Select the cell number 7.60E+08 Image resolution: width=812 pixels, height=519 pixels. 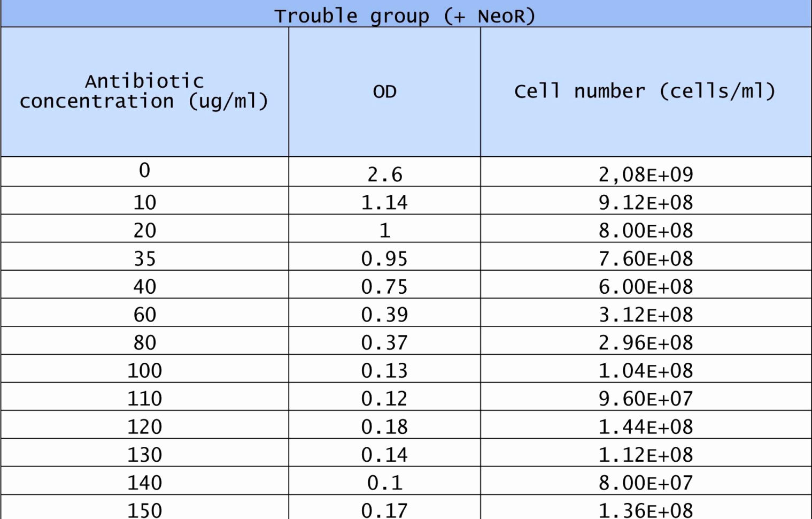click(x=645, y=258)
